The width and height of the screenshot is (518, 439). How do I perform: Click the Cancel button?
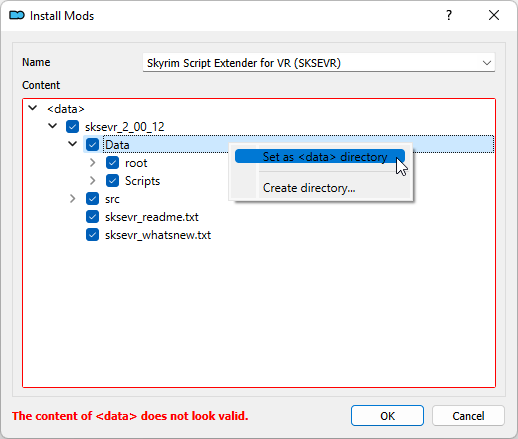coord(468,416)
